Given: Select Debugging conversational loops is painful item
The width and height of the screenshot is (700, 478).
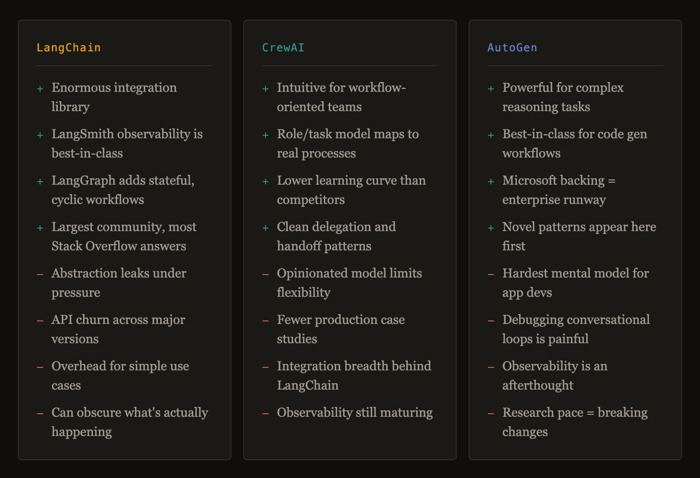Looking at the screenshot, I should click(575, 329).
